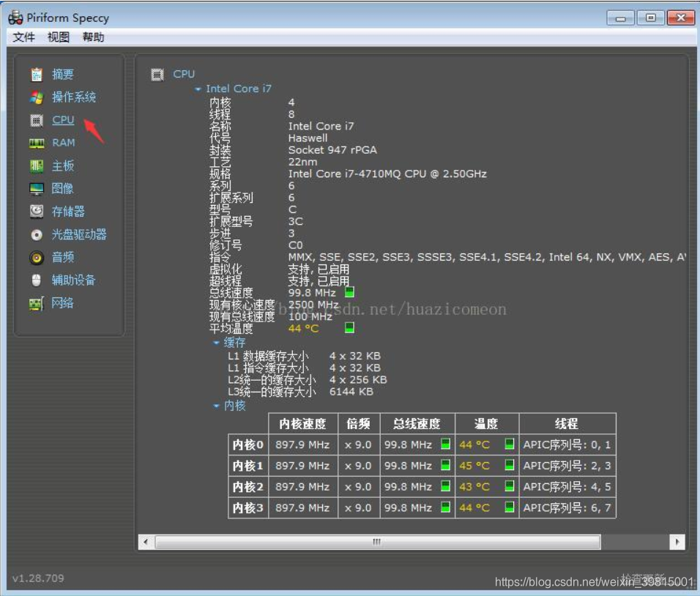Click the scrollbar right arrow
This screenshot has width=700, height=596.
pos(677,543)
